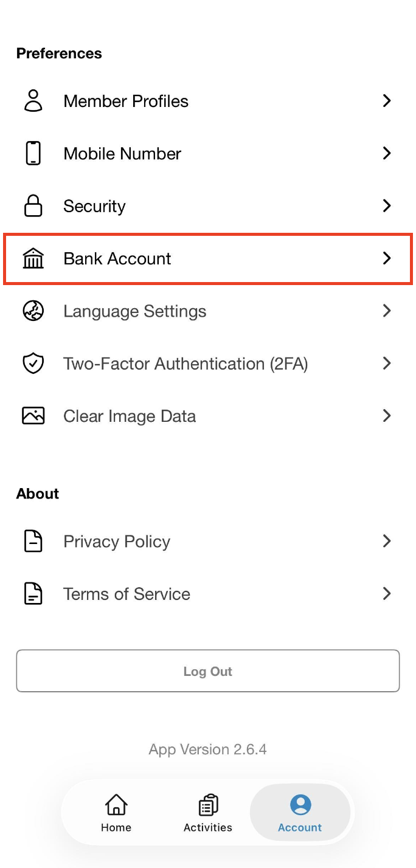
Task: Switch to the Activities tab
Action: pos(208,813)
